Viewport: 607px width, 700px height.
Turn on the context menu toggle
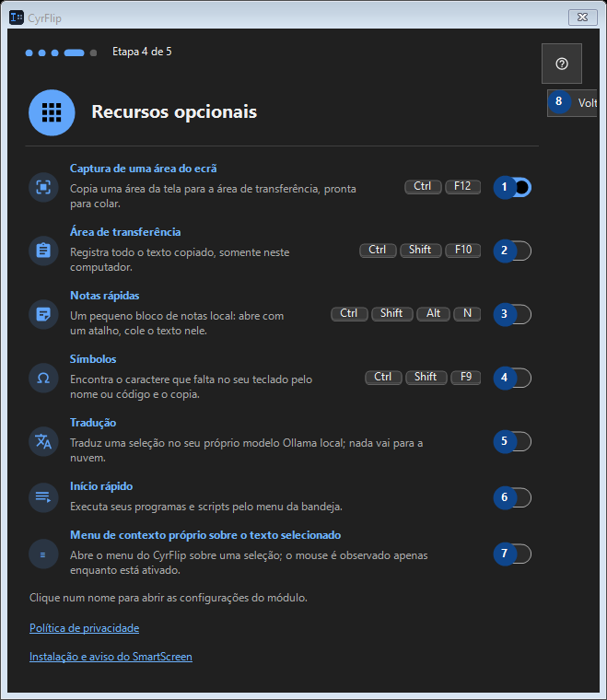[x=512, y=554]
